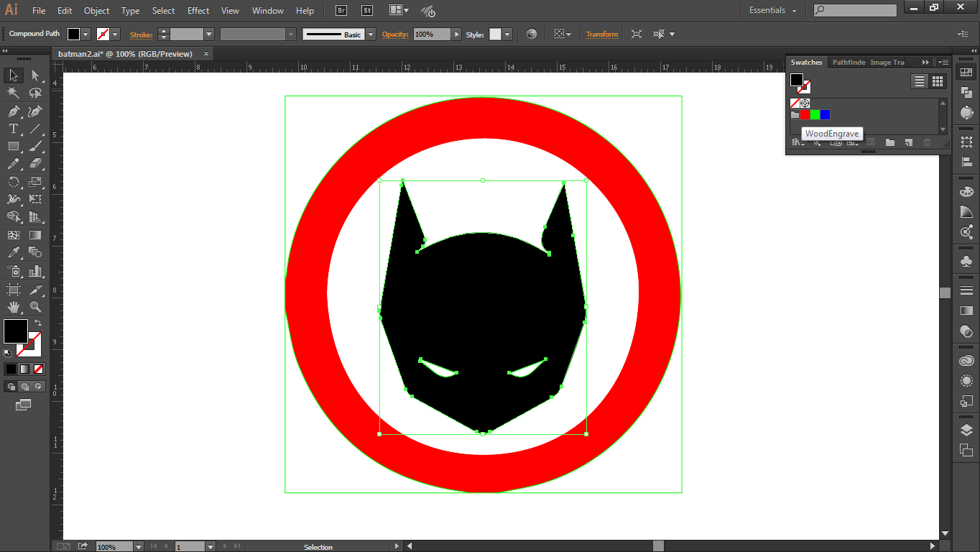Select the Scale tool

pos(35,182)
